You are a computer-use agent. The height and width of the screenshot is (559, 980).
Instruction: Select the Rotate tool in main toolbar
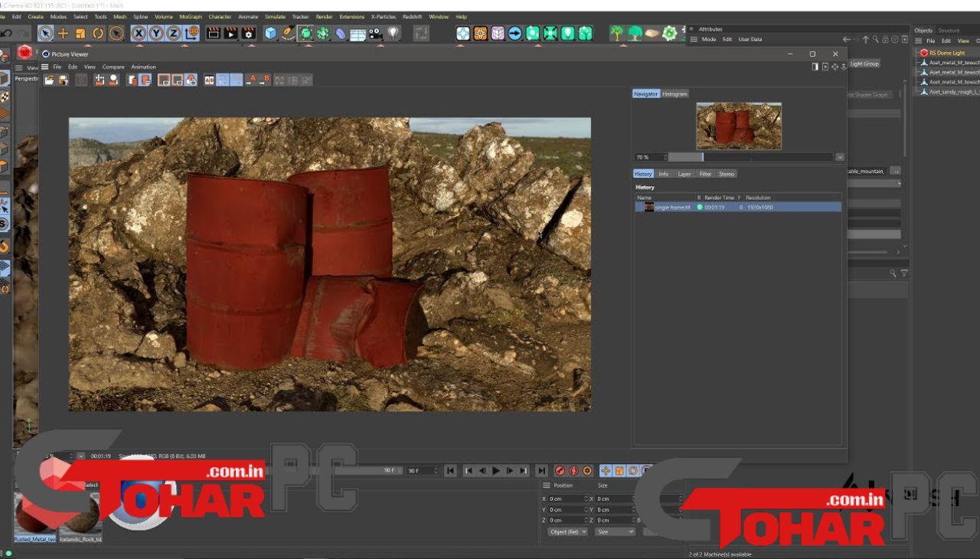tap(98, 33)
